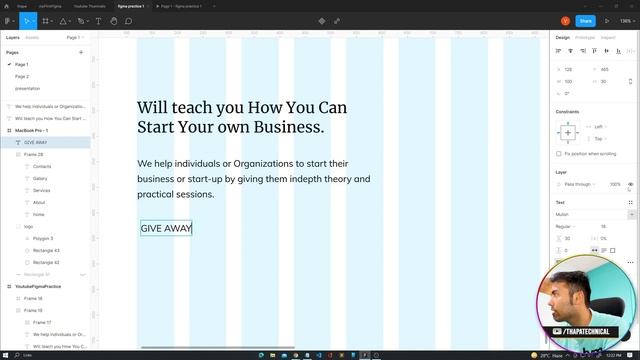640x360 pixels.
Task: Add a new page with plus icon
Action: tap(81, 52)
